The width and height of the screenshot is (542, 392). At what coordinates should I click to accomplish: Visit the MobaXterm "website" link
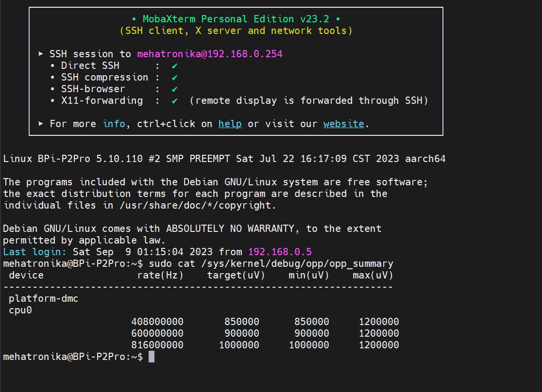[343, 124]
